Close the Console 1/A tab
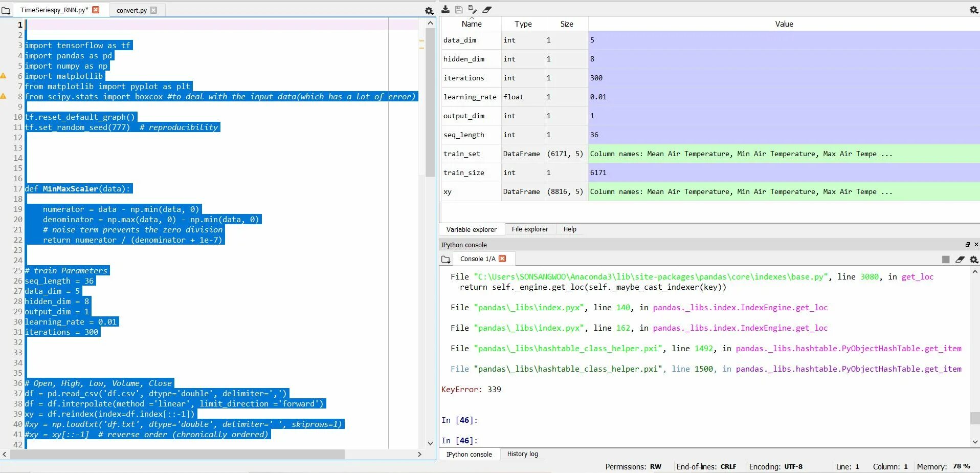This screenshot has width=980, height=473. [x=502, y=259]
